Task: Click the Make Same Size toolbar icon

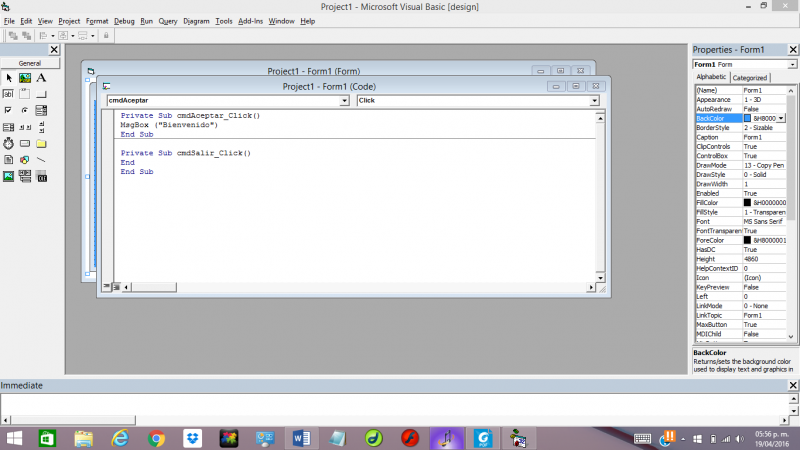Action: pyautogui.click(x=83, y=36)
